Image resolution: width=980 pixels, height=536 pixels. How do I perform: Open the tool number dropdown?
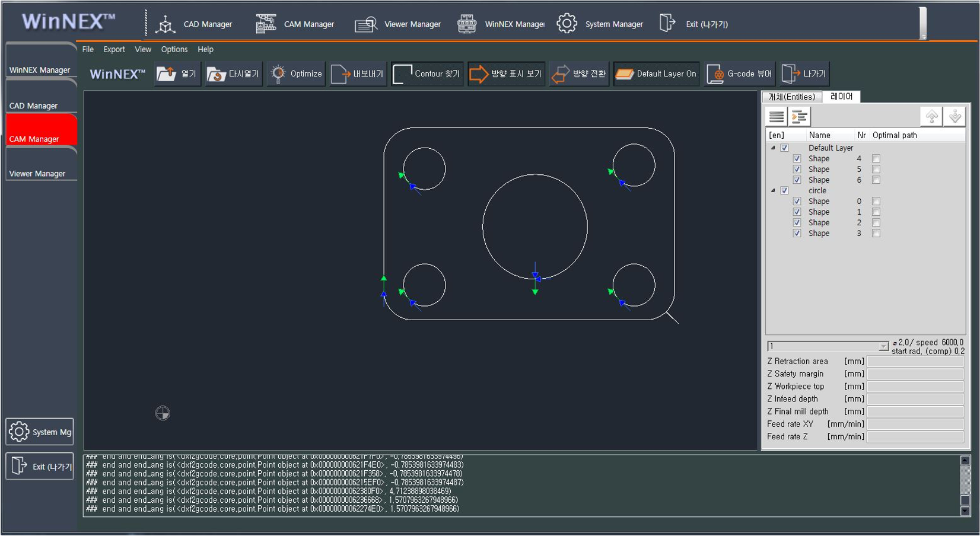coord(883,346)
